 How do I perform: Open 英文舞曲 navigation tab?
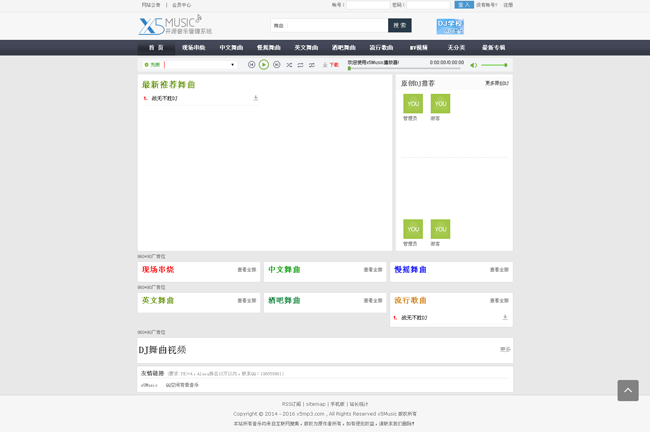(306, 48)
